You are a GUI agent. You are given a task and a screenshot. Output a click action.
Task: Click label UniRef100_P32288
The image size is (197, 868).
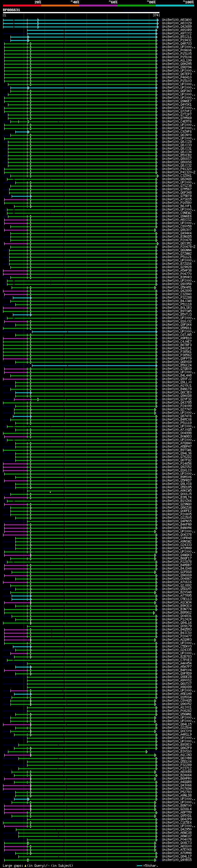(177, 297)
